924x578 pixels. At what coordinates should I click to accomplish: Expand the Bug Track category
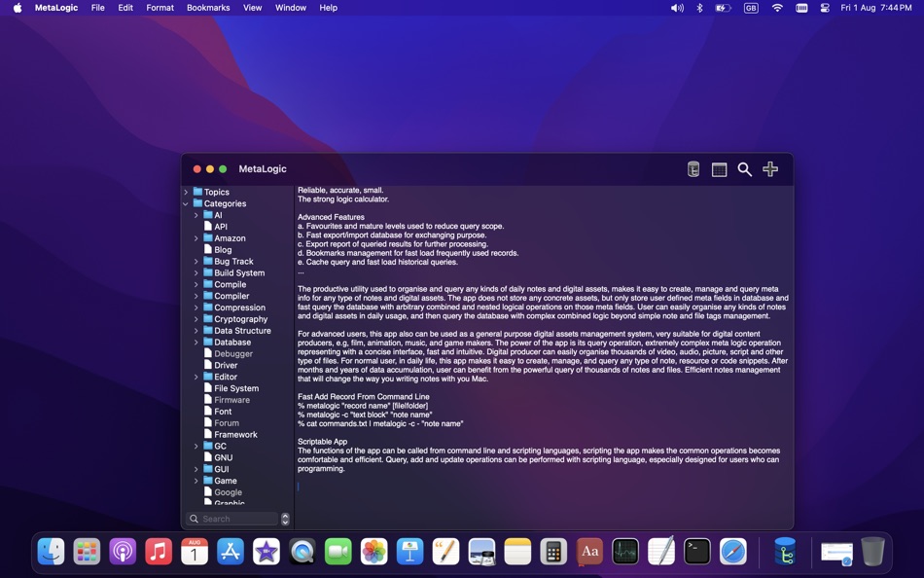point(196,262)
